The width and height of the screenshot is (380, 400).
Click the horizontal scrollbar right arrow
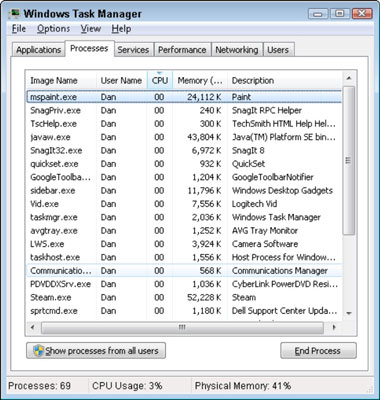pyautogui.click(x=334, y=327)
